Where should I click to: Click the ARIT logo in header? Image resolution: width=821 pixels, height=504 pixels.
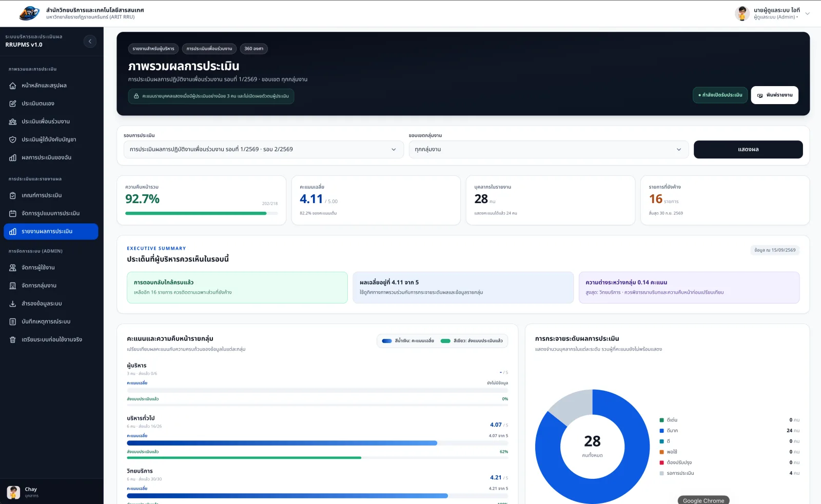(29, 13)
